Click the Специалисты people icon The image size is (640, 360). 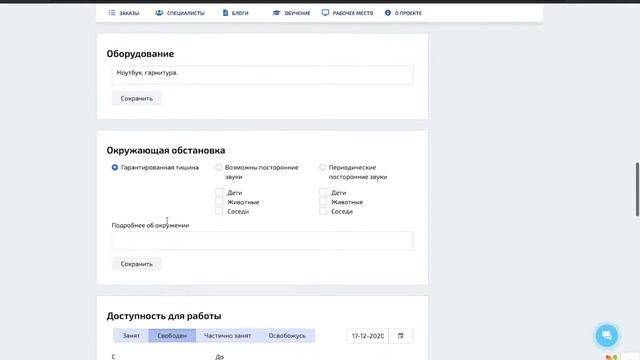(159, 13)
